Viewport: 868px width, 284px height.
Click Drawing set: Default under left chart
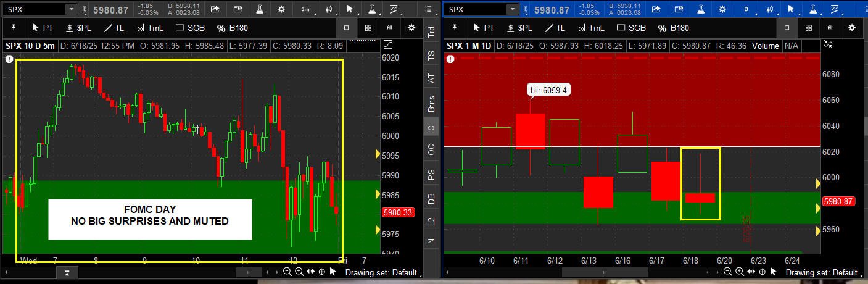(381, 272)
